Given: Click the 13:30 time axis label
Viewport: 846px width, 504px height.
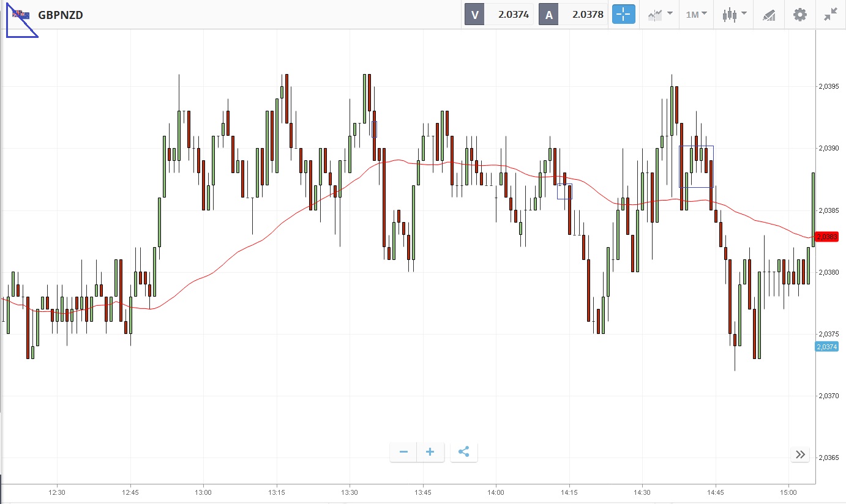Looking at the screenshot, I should [350, 492].
